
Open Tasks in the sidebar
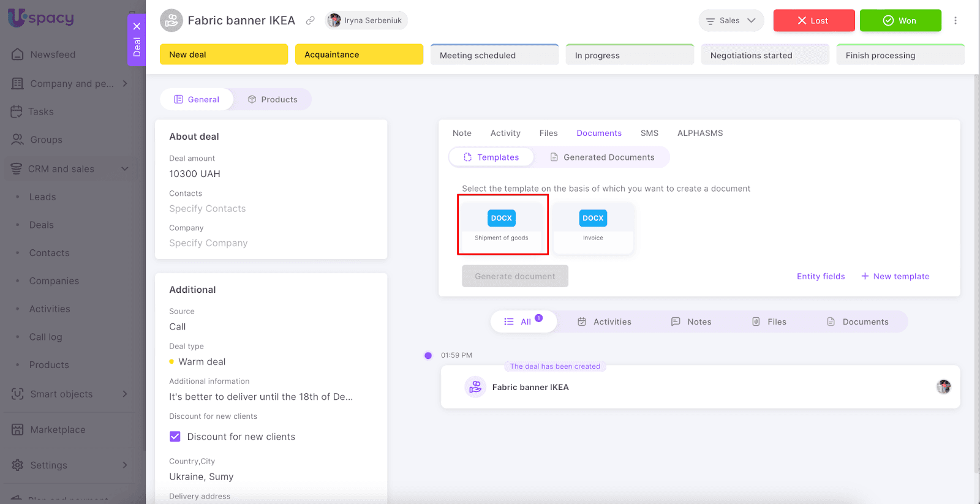point(40,112)
